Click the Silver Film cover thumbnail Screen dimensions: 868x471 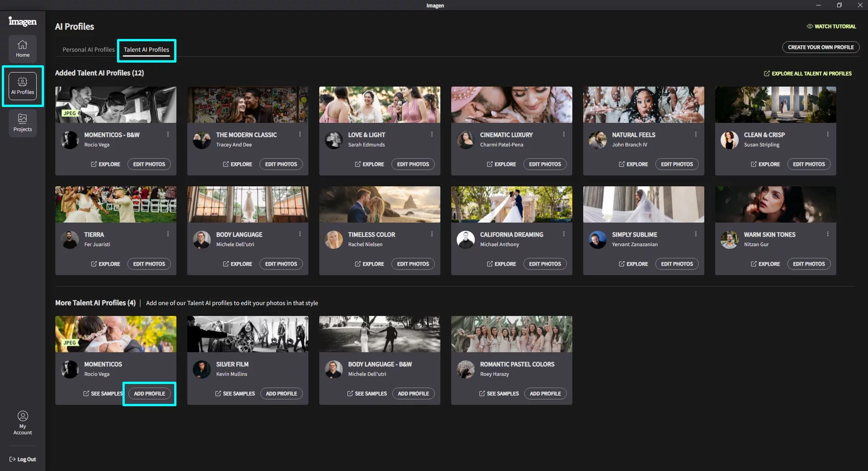pyautogui.click(x=248, y=334)
